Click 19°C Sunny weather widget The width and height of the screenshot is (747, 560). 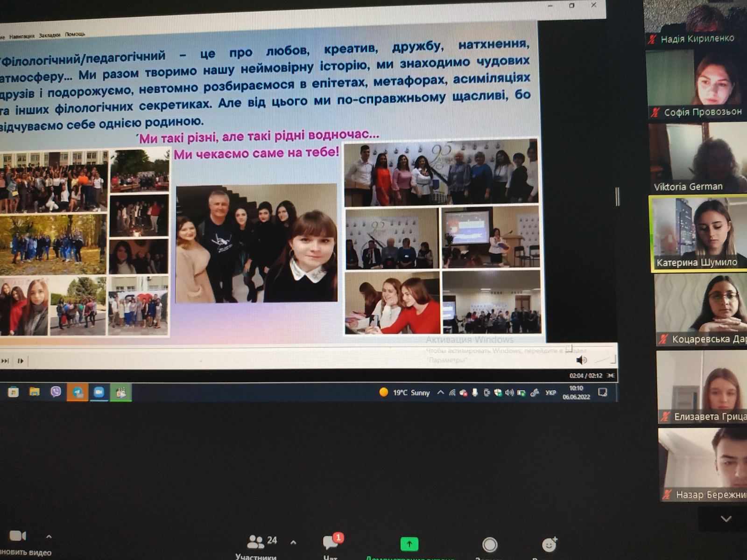pyautogui.click(x=404, y=392)
